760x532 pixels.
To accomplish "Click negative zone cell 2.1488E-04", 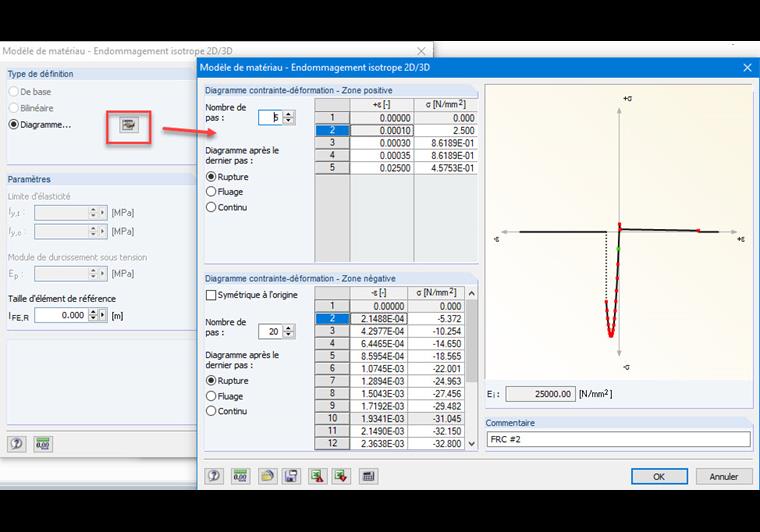I will coord(379,319).
